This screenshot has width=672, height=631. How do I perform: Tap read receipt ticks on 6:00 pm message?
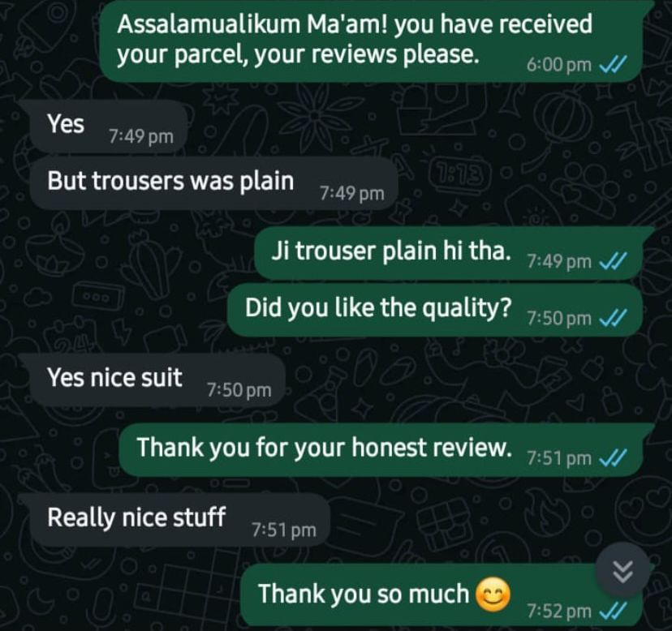coord(613,65)
